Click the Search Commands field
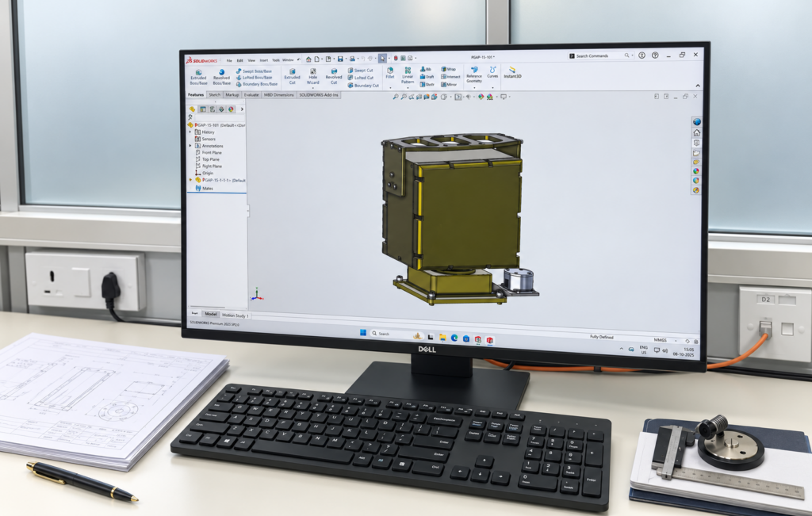 click(x=601, y=55)
